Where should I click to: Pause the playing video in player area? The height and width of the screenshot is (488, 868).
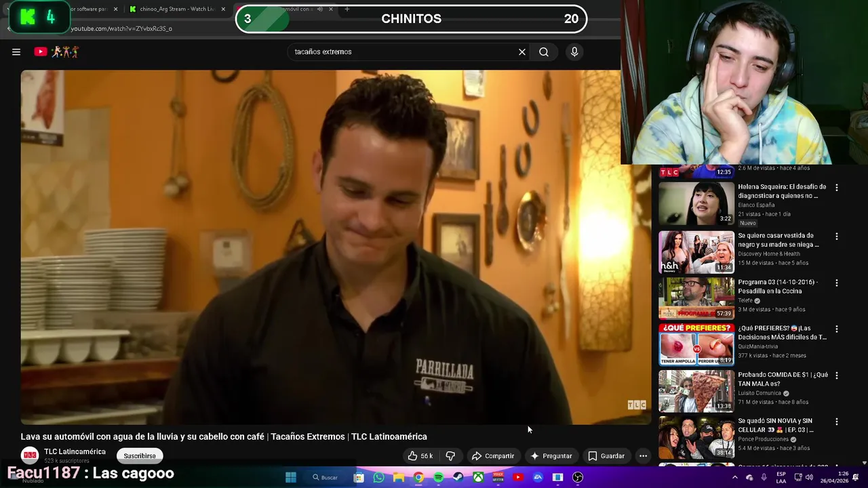336,247
